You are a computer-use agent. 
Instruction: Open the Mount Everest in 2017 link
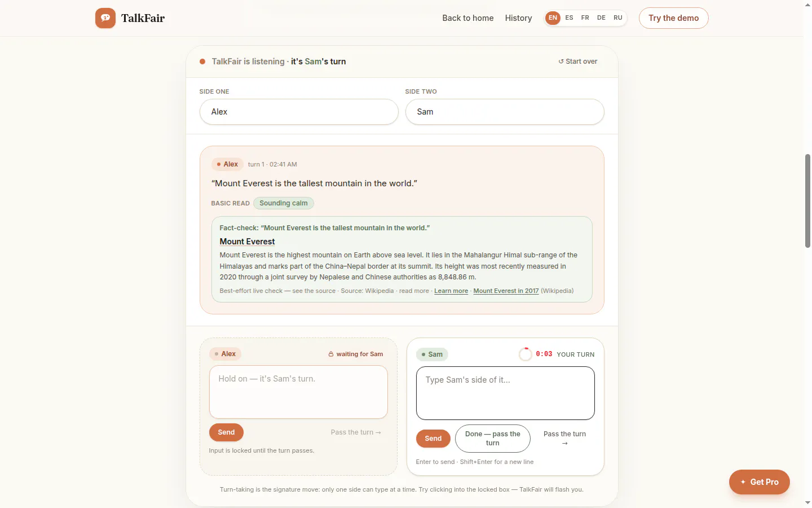[x=506, y=291]
